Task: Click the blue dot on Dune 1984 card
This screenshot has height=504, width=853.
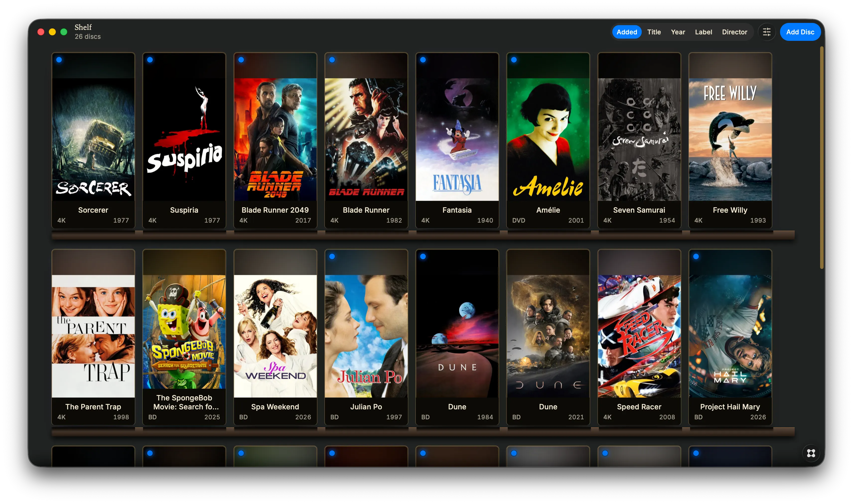Action: 423,256
